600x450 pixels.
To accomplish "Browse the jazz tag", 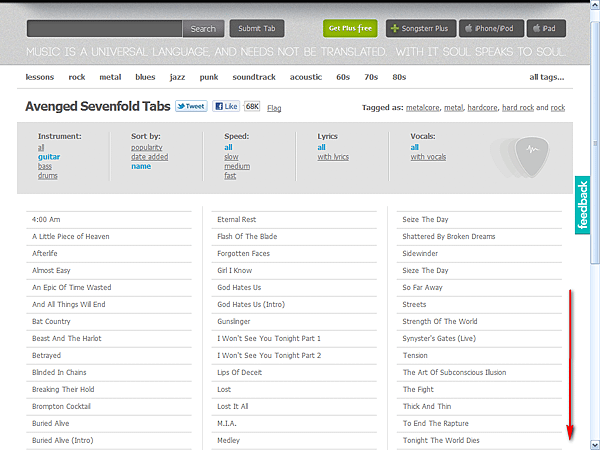I will (178, 77).
